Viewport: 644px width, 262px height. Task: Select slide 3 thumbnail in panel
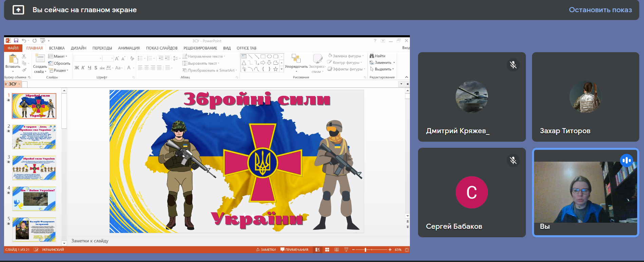pos(34,168)
